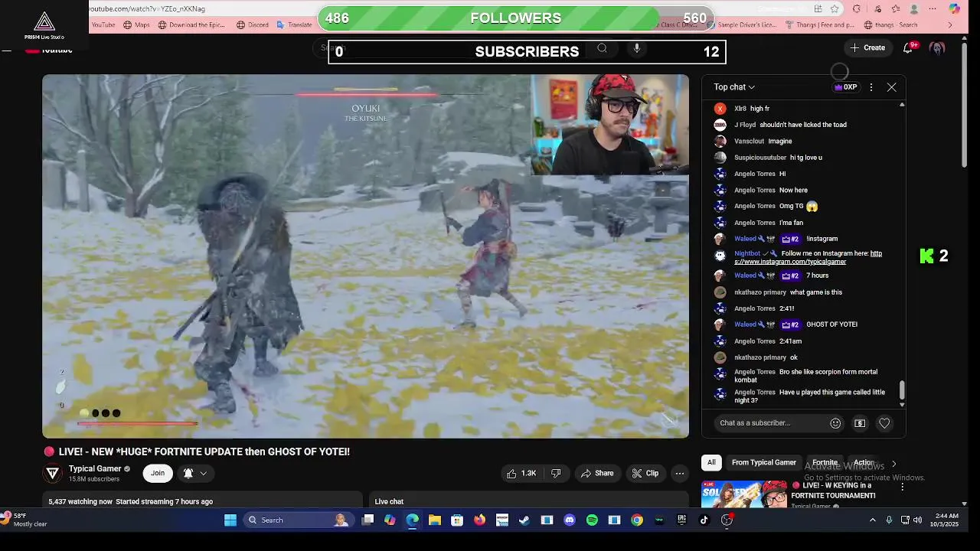This screenshot has width=980, height=551.
Task: Open Discord from the taskbar
Action: pos(569,520)
